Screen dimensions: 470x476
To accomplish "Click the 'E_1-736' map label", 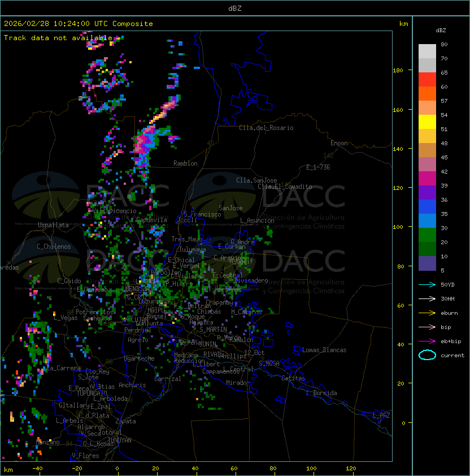I will point(318,167).
